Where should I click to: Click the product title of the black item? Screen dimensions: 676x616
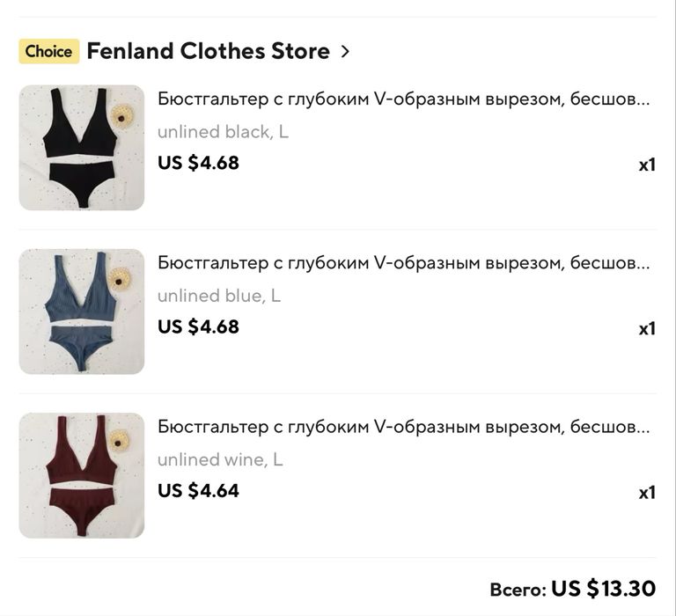403,99
